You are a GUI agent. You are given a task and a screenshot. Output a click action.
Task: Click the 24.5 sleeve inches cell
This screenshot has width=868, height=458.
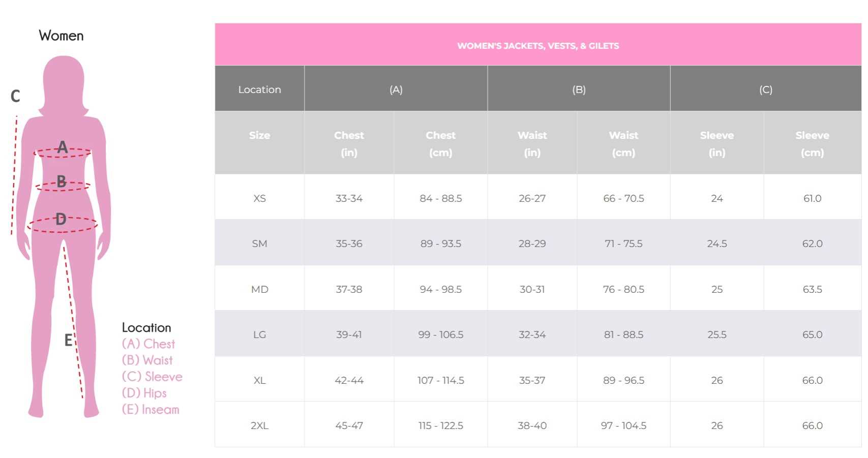click(x=717, y=243)
